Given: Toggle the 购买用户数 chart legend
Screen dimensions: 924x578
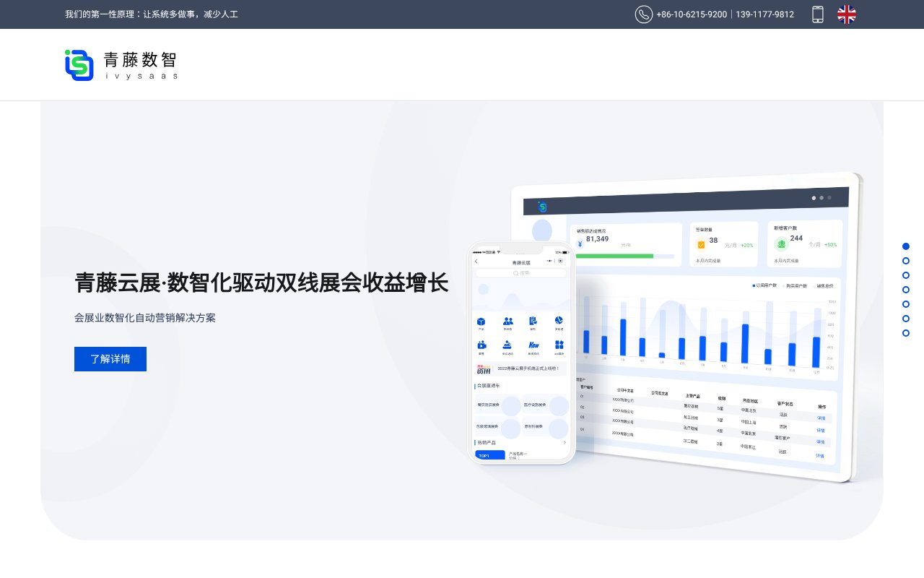Looking at the screenshot, I should [796, 286].
